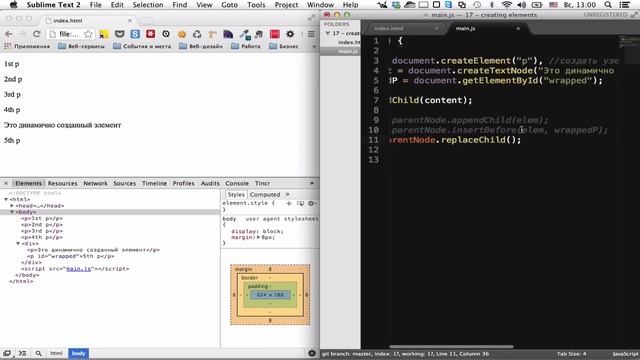
Task: Click the Chrome back arrow
Action: coord(9,34)
